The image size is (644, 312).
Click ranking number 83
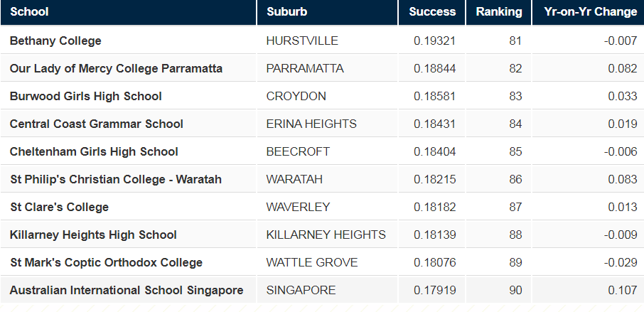515,96
